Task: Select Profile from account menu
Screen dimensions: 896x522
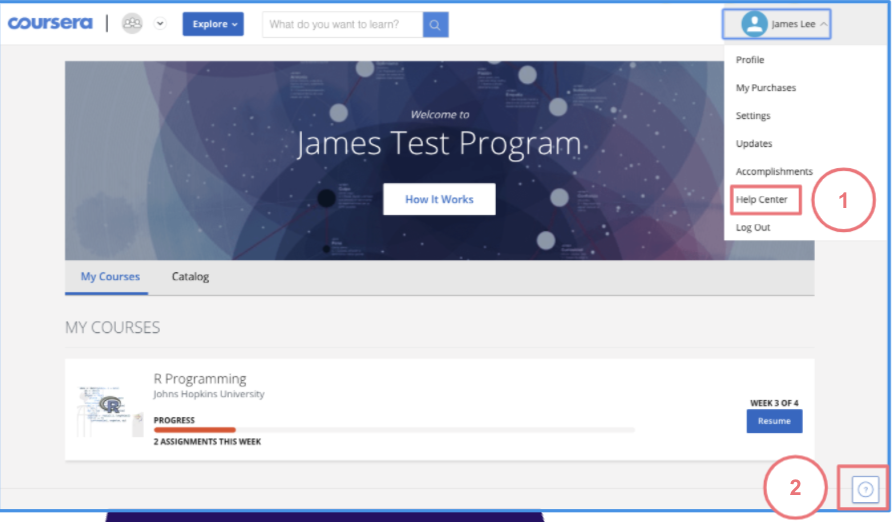Action: (x=750, y=60)
